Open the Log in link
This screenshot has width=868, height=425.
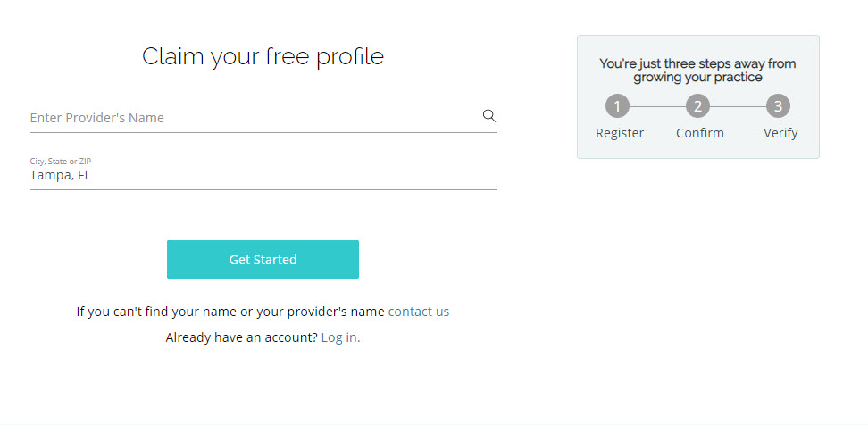click(340, 337)
